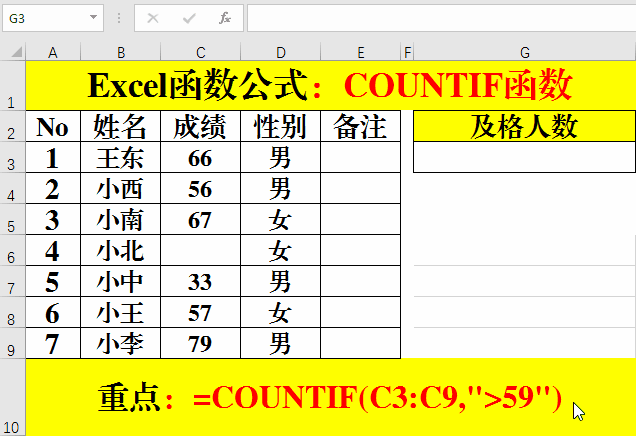Select column A header
This screenshot has height=436, width=636.
tap(53, 52)
